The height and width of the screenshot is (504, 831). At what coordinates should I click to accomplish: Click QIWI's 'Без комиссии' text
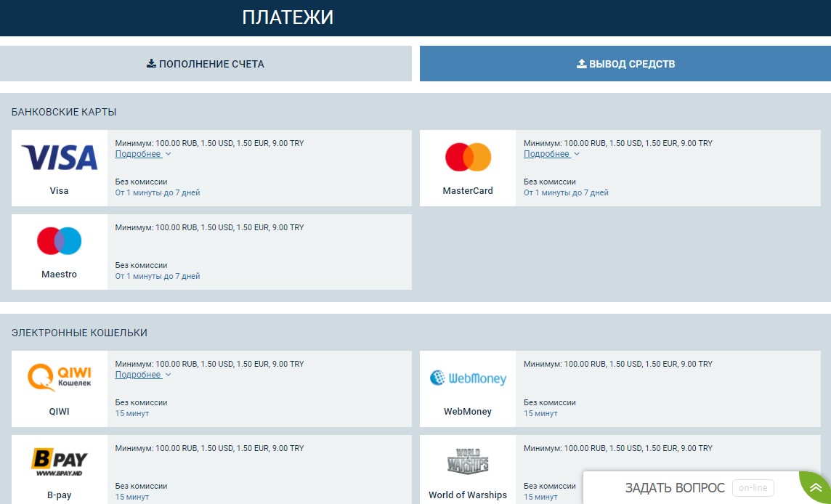pyautogui.click(x=141, y=403)
